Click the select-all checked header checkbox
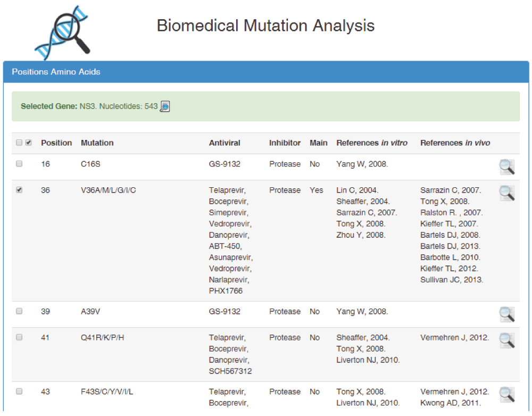The height and width of the screenshot is (416, 532). point(29,143)
